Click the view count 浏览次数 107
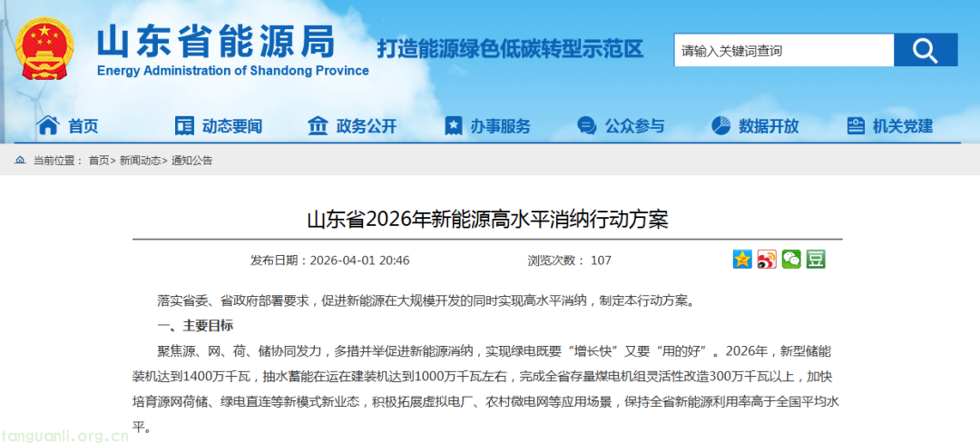The image size is (980, 443). tap(569, 261)
